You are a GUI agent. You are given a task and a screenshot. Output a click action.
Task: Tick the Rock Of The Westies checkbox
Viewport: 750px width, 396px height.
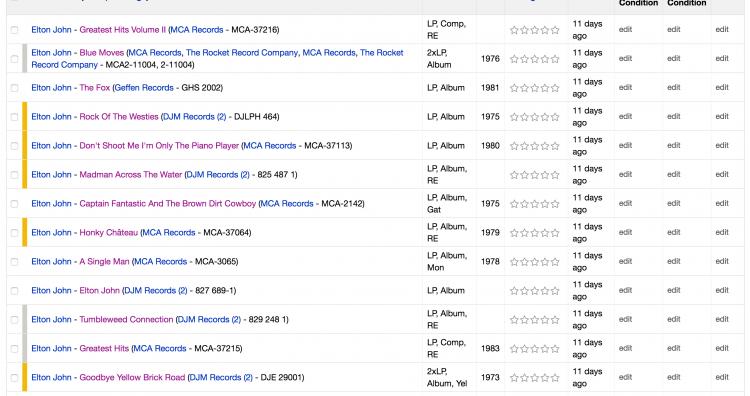14,117
